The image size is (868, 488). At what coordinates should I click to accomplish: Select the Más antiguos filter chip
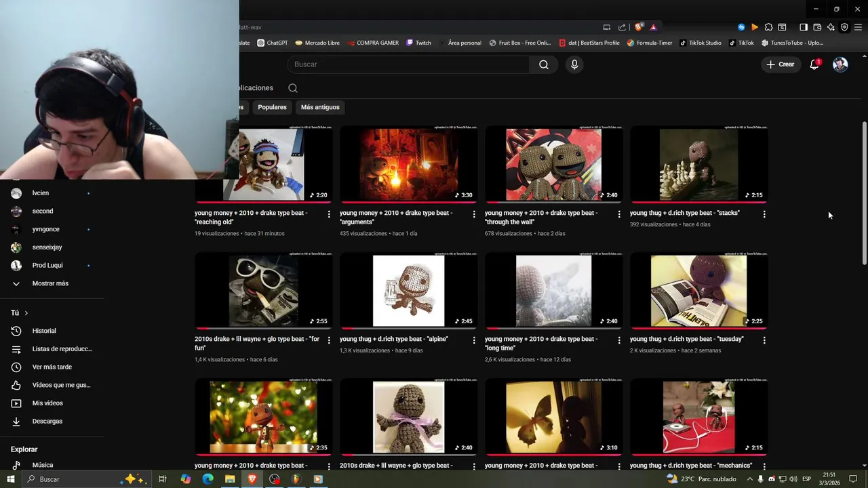320,107
